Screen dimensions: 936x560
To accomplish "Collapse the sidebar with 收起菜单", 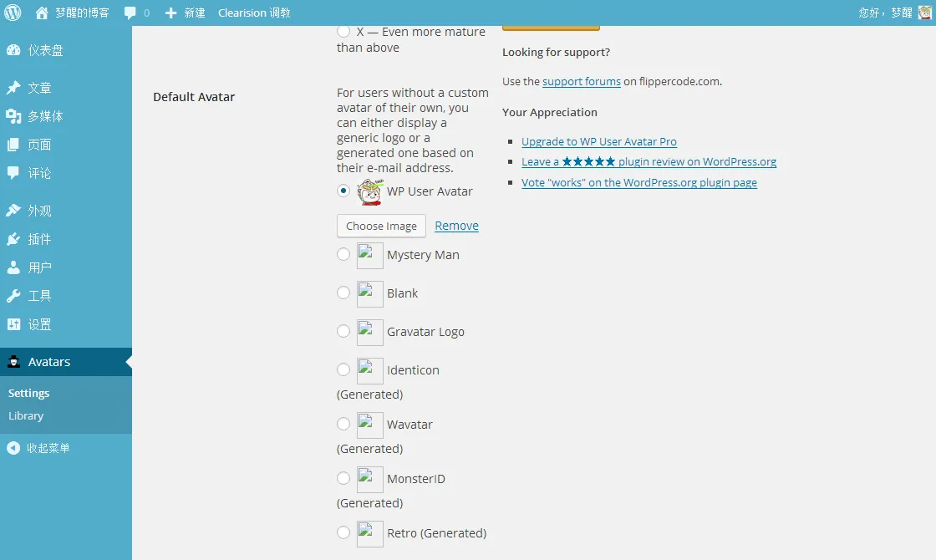I will (48, 448).
